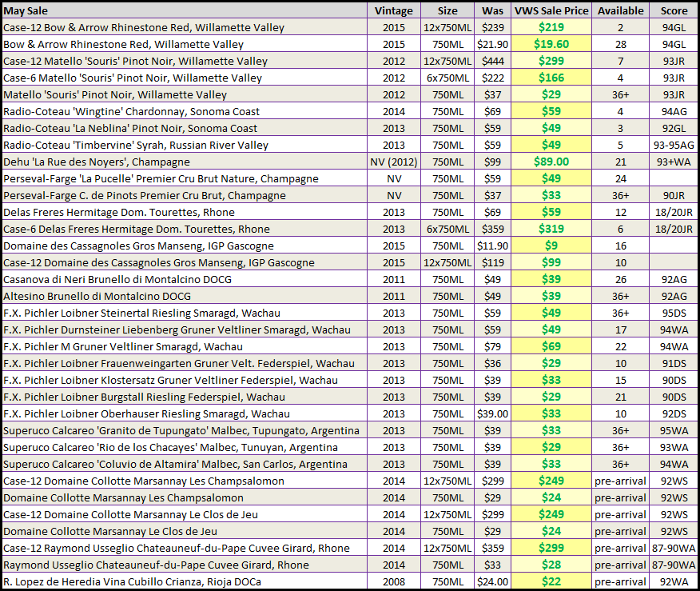Select 'F.X. Pichler M Gruner Veltliner' cell
700x591 pixels.
(185, 346)
